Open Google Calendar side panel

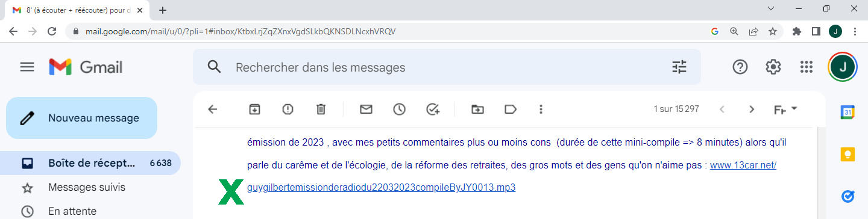[x=848, y=113]
